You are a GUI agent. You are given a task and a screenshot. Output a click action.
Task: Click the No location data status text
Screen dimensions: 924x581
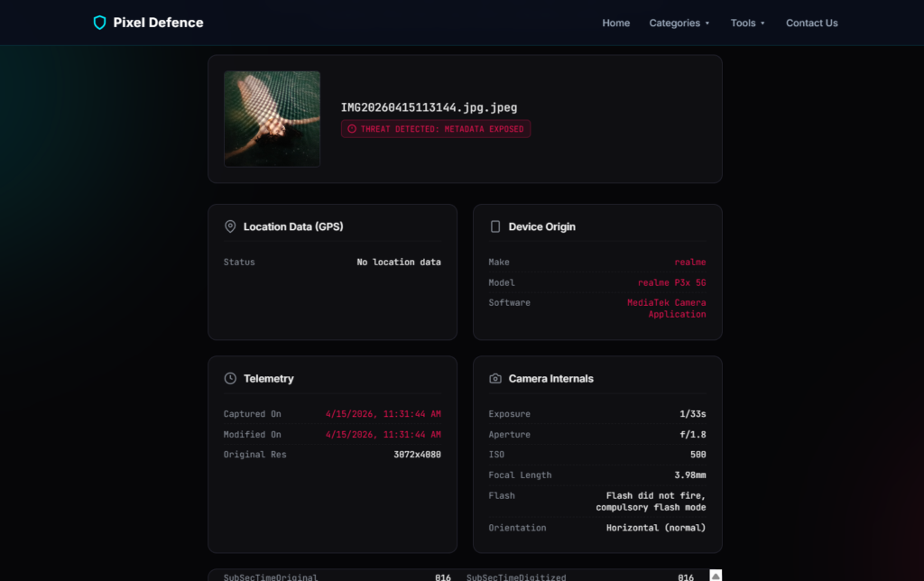coord(399,263)
